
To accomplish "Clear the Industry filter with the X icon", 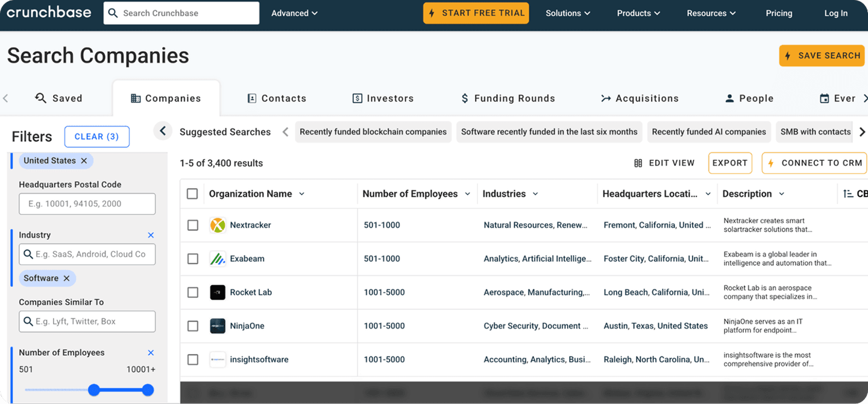I will [x=151, y=235].
